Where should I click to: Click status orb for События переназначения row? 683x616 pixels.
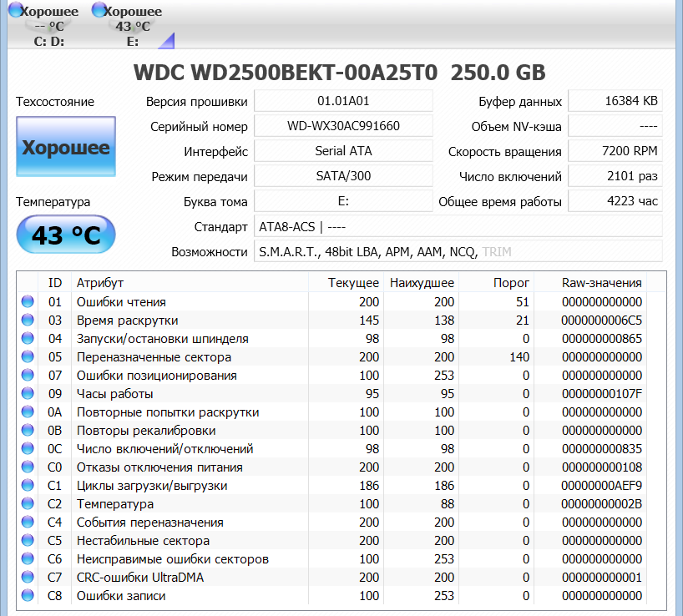(28, 522)
